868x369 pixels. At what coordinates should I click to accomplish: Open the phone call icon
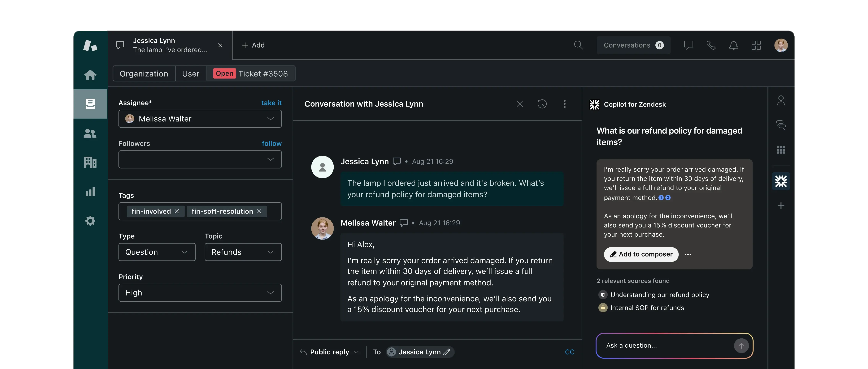pos(711,45)
